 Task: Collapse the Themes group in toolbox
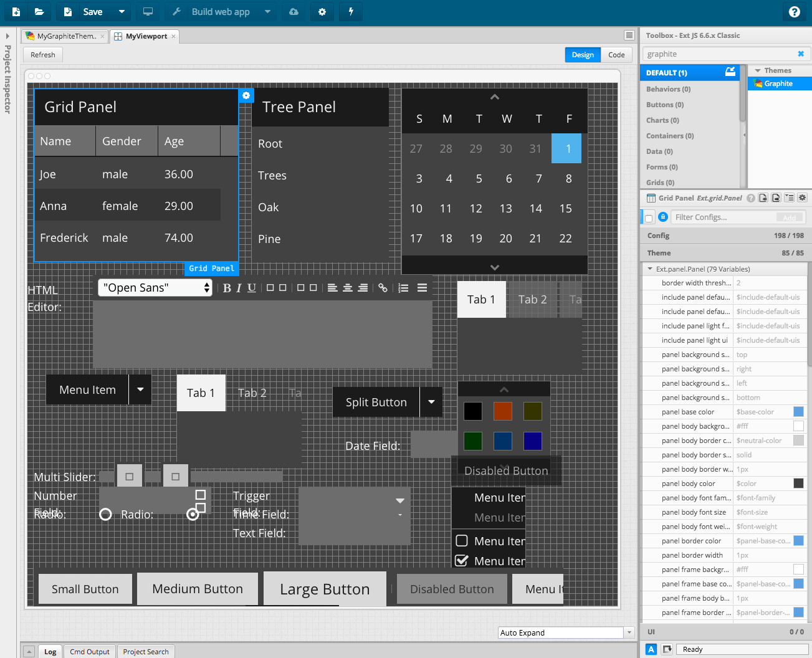point(758,71)
